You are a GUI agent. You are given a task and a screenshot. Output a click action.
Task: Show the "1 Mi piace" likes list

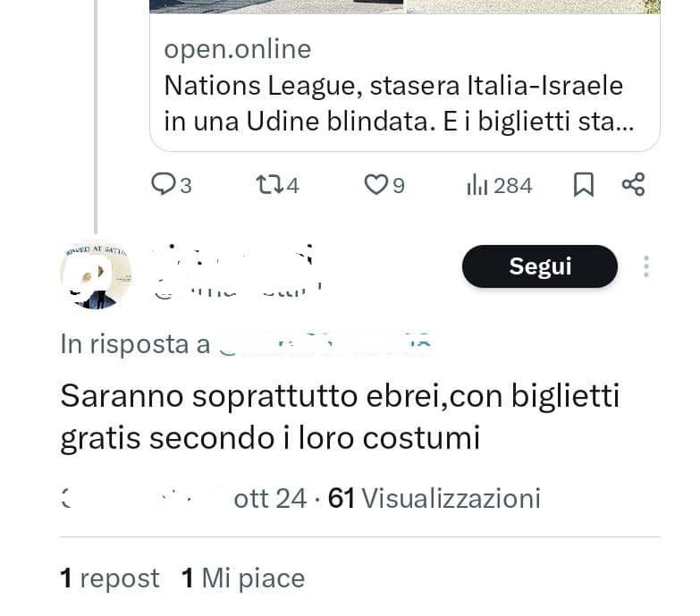[243, 578]
